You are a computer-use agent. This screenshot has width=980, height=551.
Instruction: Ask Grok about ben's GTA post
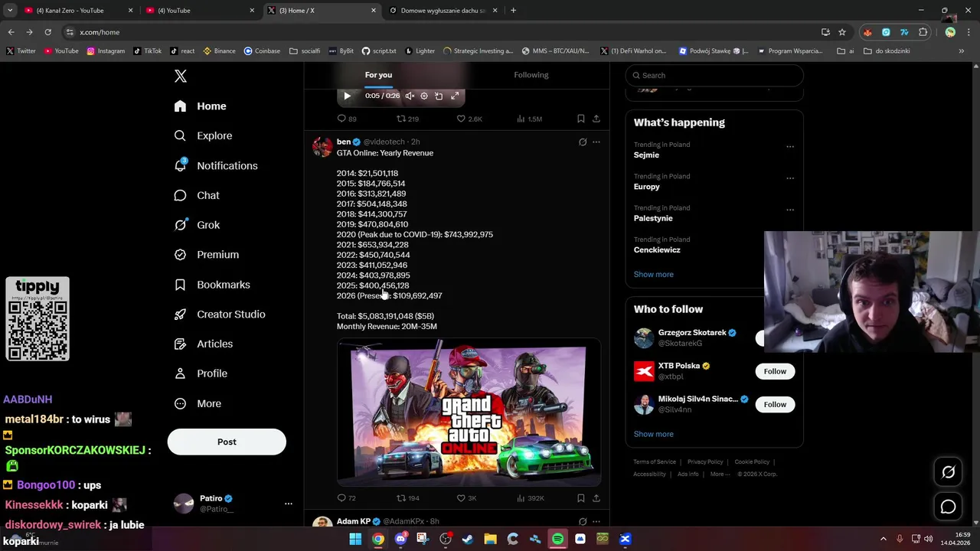(x=583, y=142)
